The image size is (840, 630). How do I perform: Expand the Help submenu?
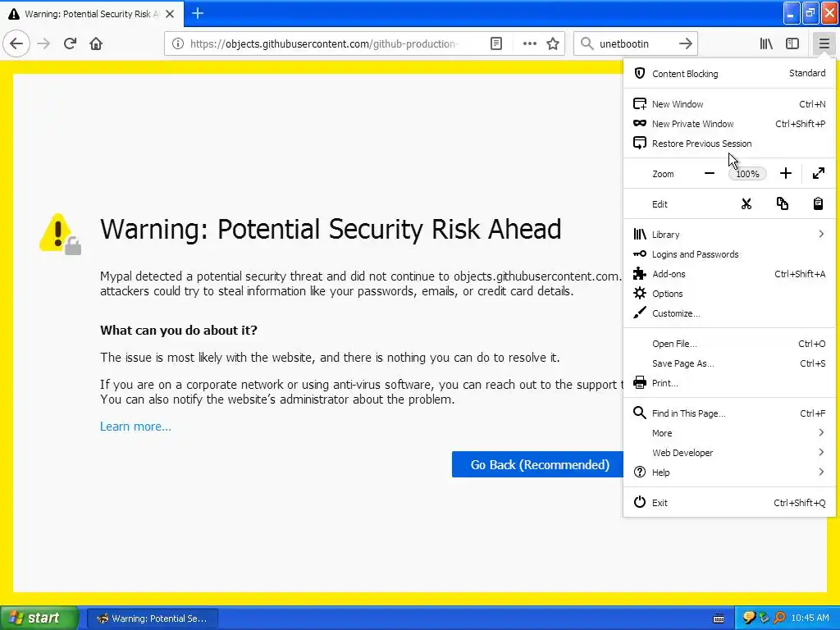tap(729, 472)
